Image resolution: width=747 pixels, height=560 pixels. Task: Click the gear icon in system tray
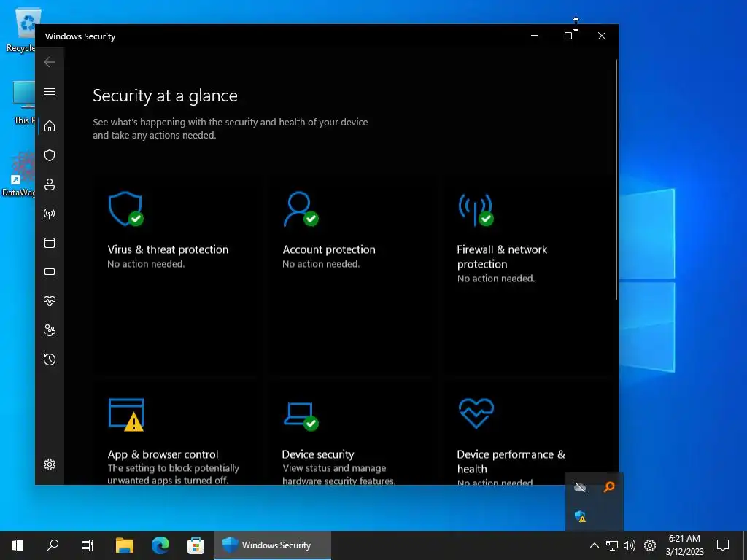(650, 545)
